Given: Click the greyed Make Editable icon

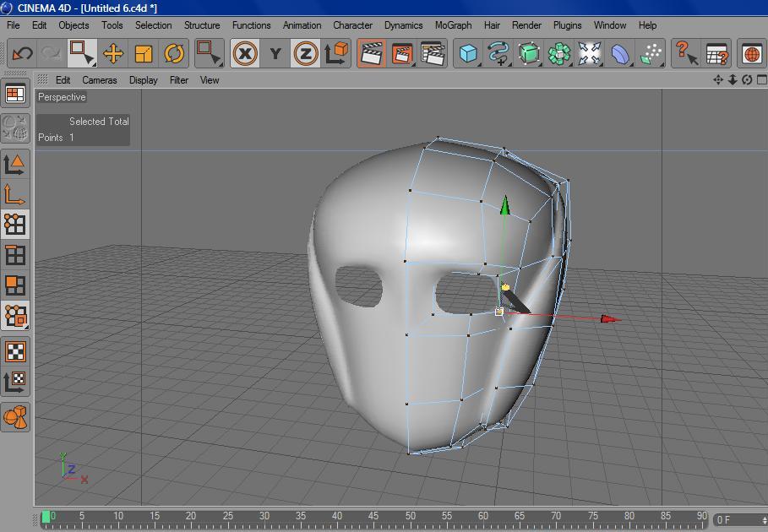Looking at the screenshot, I should (15, 128).
